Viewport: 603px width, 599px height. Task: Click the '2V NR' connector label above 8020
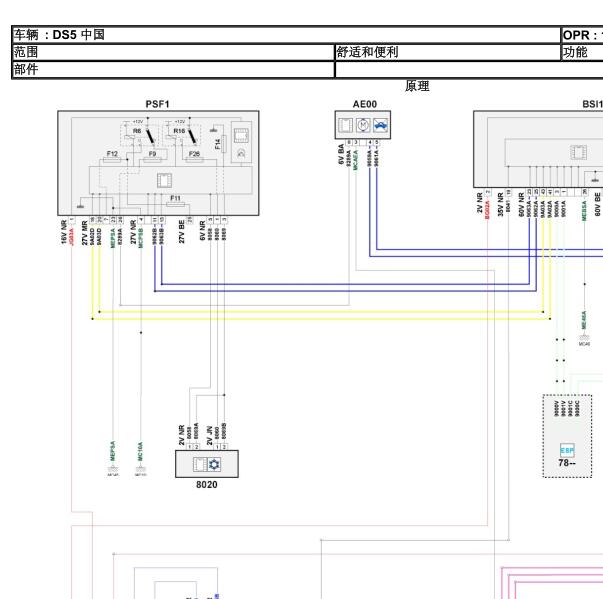(x=182, y=435)
